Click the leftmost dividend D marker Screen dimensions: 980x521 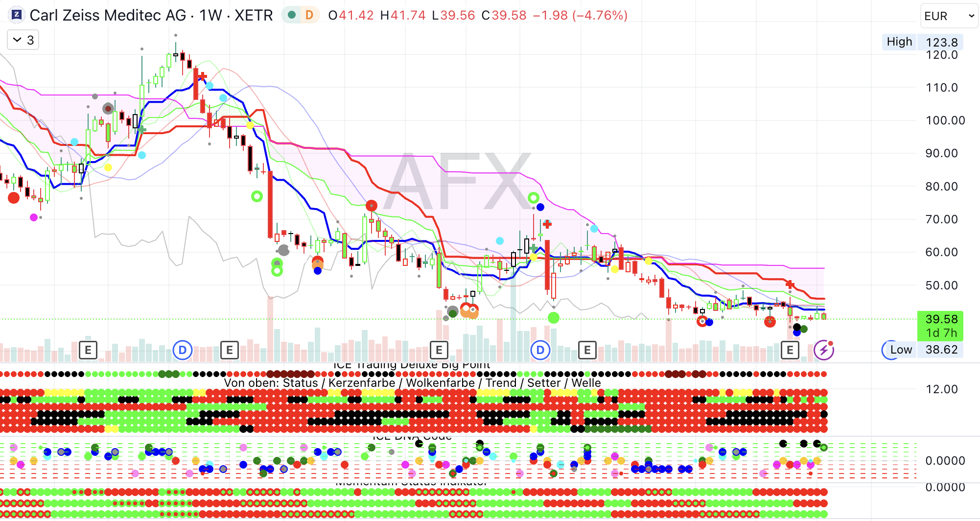point(182,350)
